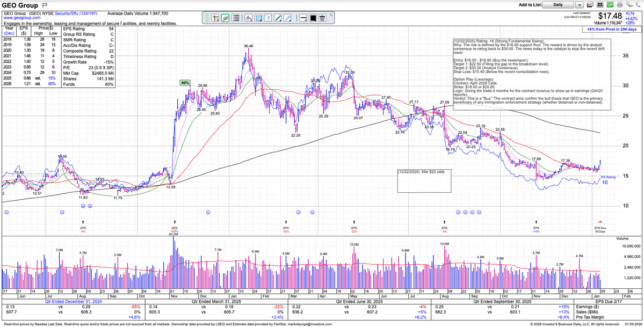Click the EPS Rating 54 row
The height and width of the screenshot is (327, 644).
click(89, 29)
